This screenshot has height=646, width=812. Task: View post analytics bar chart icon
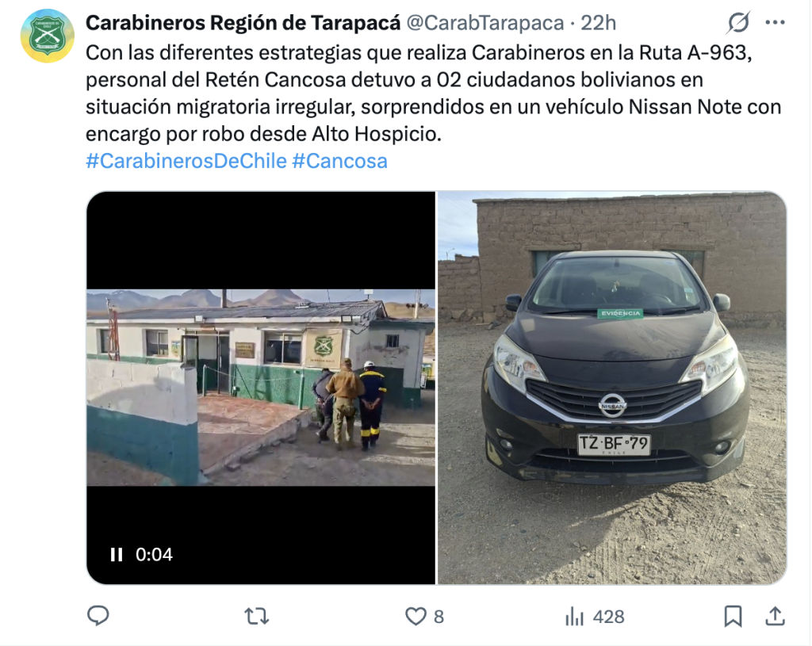point(574,617)
